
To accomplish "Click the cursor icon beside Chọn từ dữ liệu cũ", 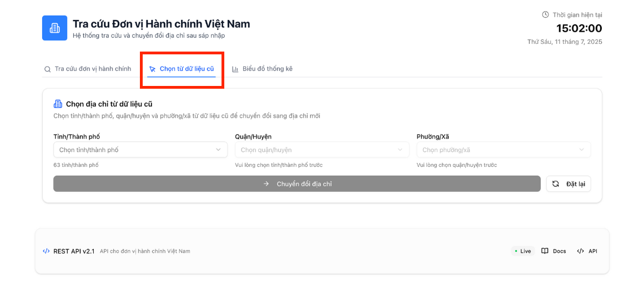I will click(153, 69).
